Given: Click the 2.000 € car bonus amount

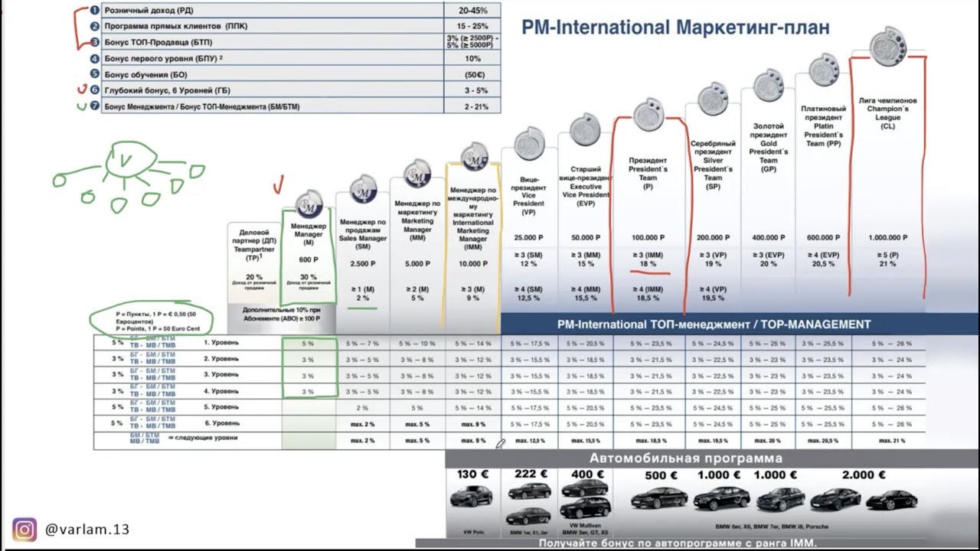Looking at the screenshot, I should (864, 474).
